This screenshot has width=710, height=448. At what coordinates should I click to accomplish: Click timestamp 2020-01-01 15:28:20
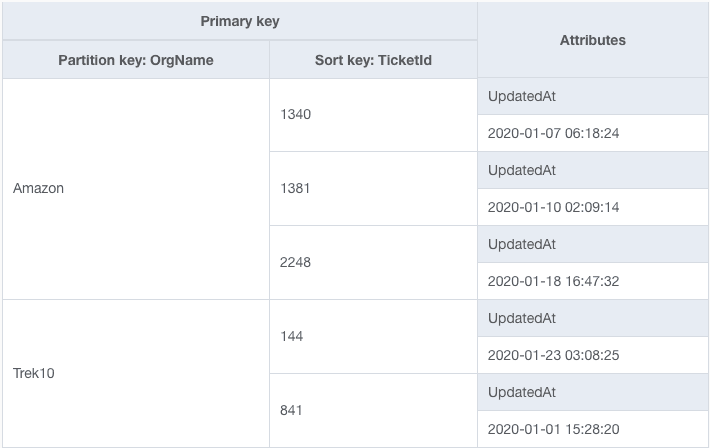point(553,429)
